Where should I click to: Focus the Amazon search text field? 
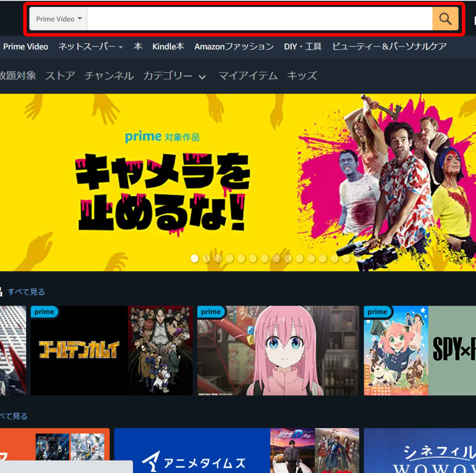(260, 19)
